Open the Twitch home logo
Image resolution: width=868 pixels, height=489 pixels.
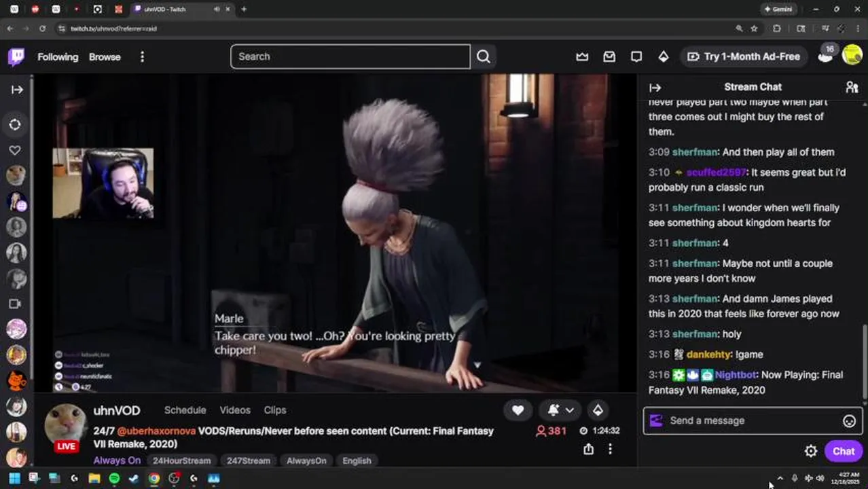(16, 56)
